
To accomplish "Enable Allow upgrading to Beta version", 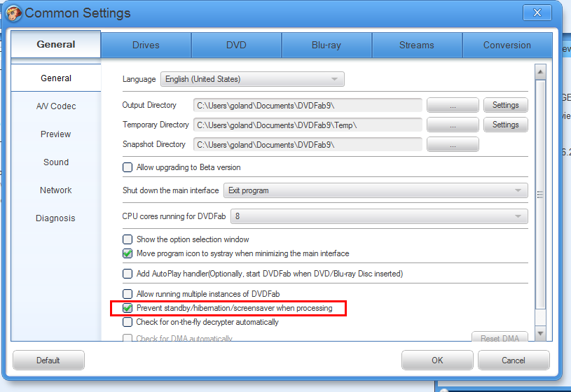I will 128,167.
